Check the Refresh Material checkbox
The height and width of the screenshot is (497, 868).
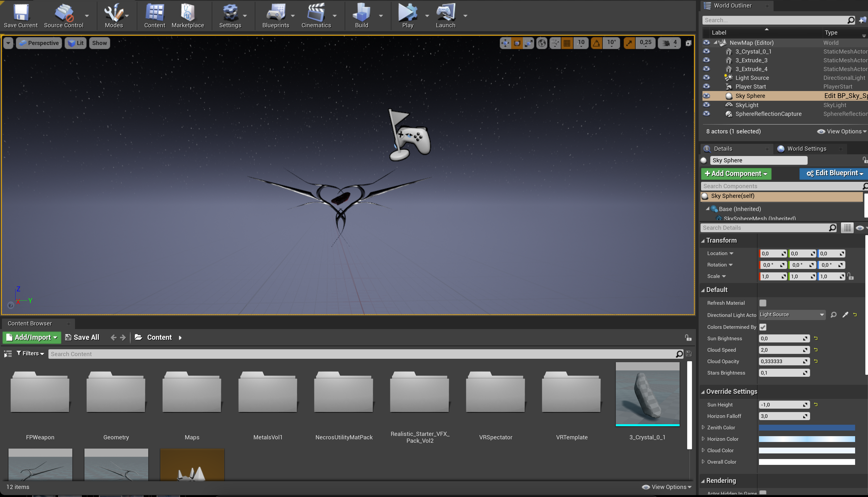[x=763, y=303]
